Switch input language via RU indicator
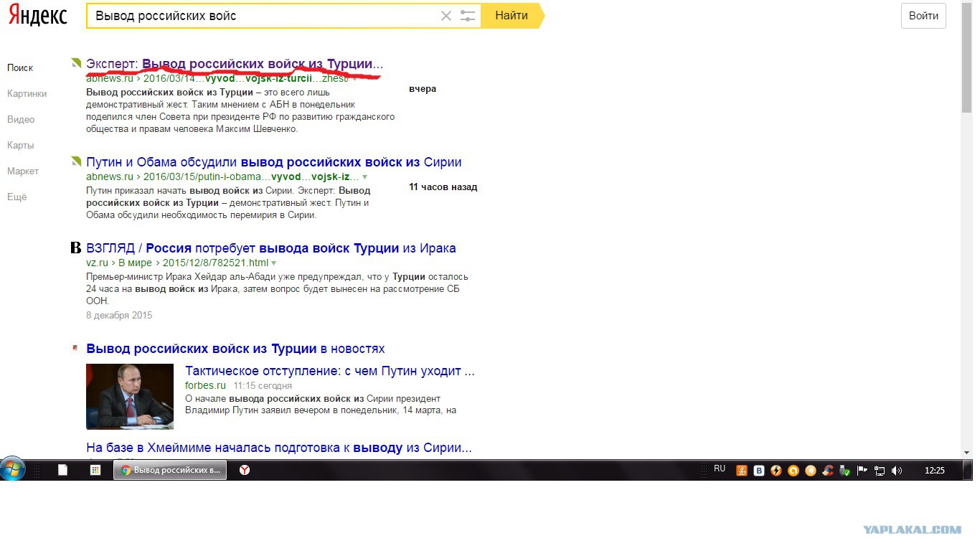Screen dimensions: 980x551 pos(720,469)
